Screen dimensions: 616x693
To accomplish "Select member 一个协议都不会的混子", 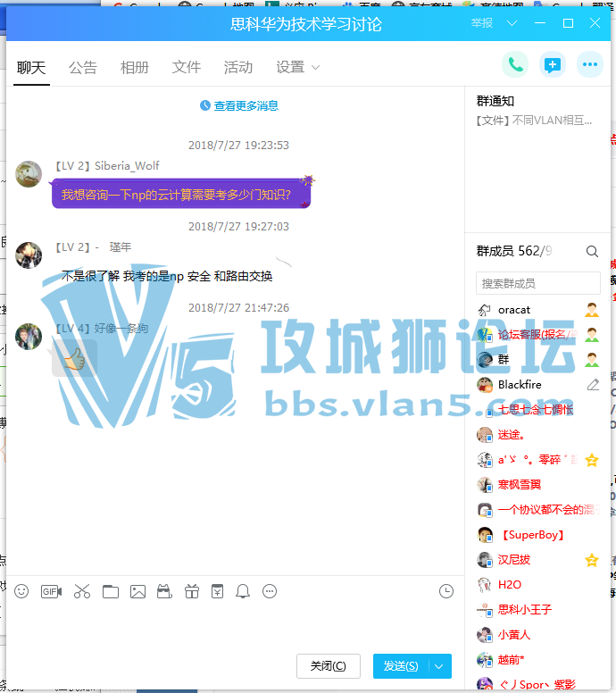I will (538, 510).
